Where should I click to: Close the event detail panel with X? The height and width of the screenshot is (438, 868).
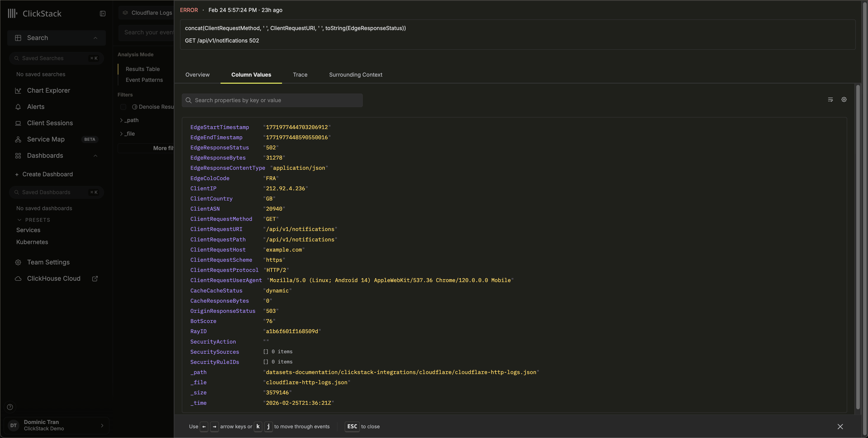tap(840, 426)
